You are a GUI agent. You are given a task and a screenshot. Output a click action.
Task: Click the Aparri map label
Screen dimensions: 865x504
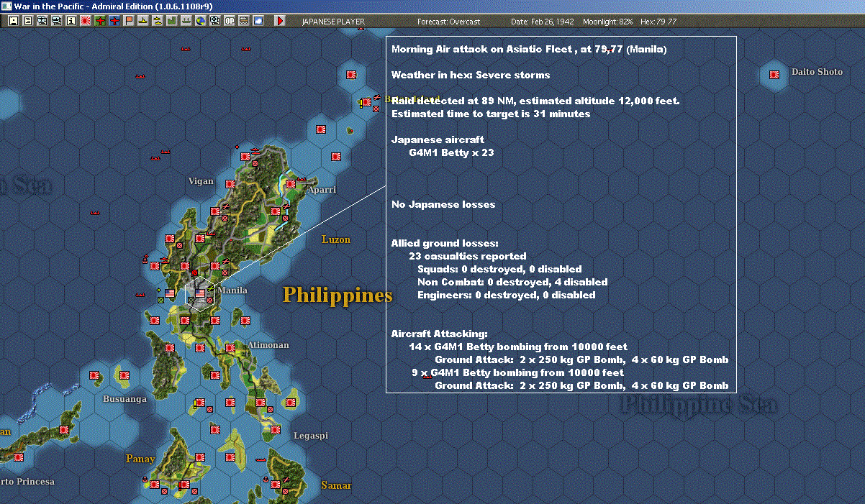click(320, 189)
